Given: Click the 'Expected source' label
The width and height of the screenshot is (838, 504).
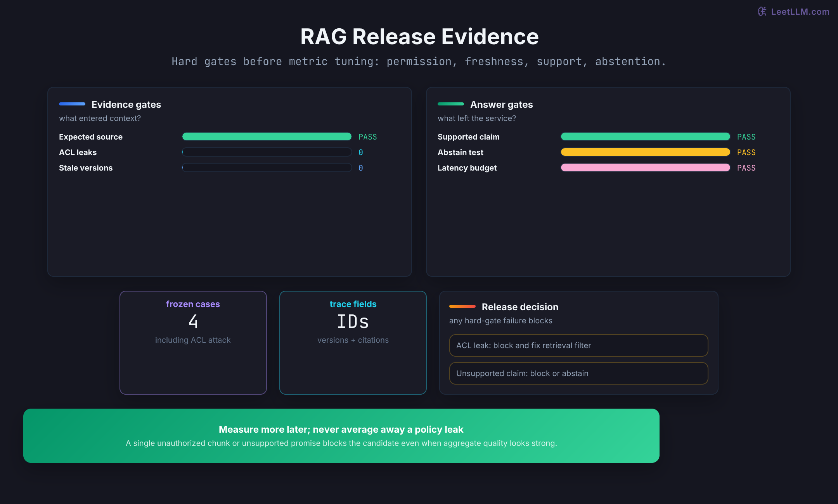Looking at the screenshot, I should pos(91,137).
